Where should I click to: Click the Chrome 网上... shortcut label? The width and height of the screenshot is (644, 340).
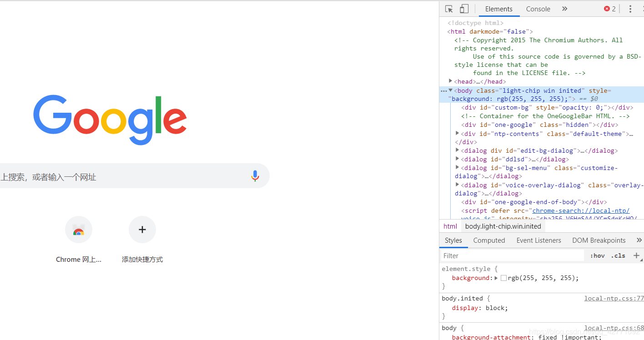click(79, 260)
